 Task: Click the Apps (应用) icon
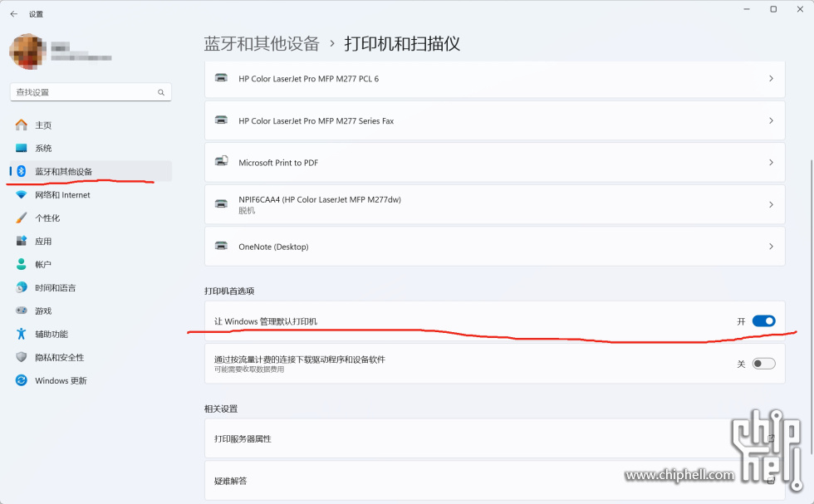point(22,241)
